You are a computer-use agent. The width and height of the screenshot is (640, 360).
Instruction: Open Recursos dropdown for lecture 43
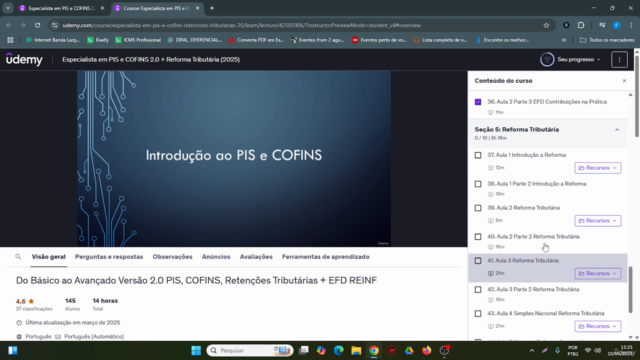598,326
